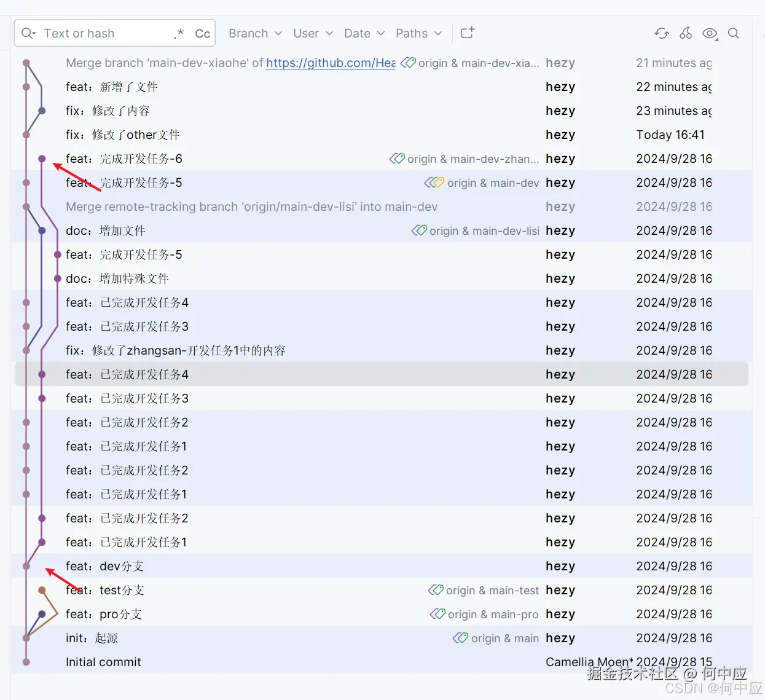
Task: Open the View Options eye icon
Action: 710,34
